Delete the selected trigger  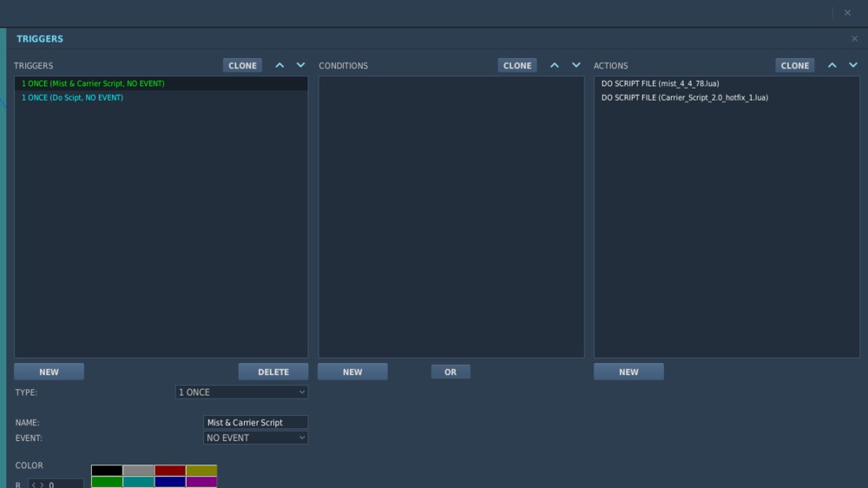coord(273,372)
